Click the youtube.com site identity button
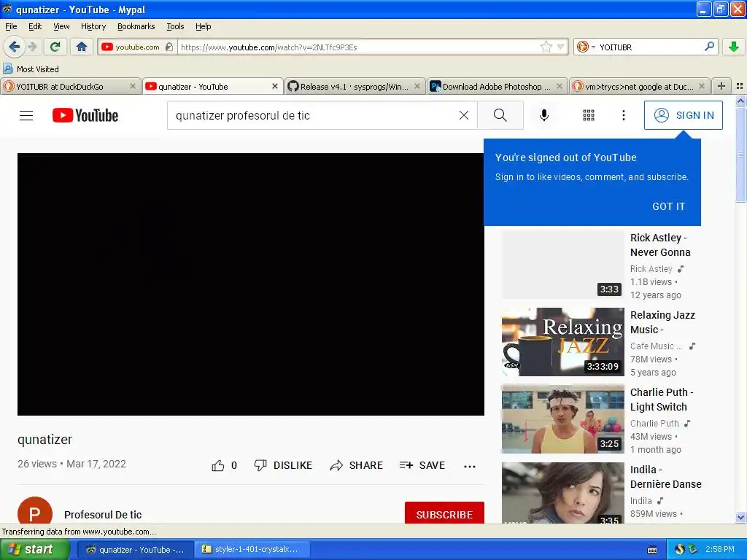Screen dimensions: 747x560 click(x=136, y=47)
